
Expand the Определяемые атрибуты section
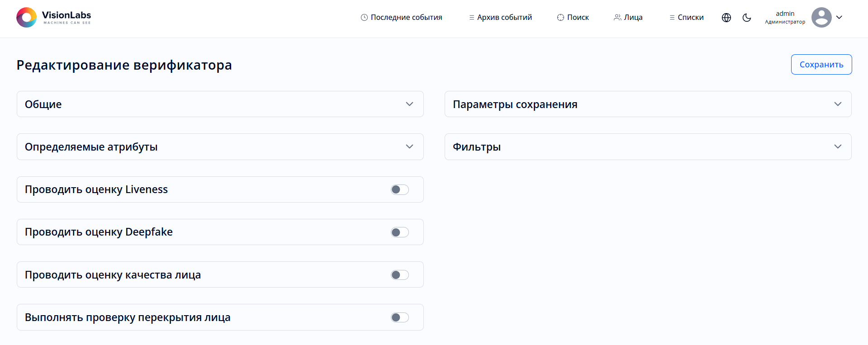click(x=409, y=147)
